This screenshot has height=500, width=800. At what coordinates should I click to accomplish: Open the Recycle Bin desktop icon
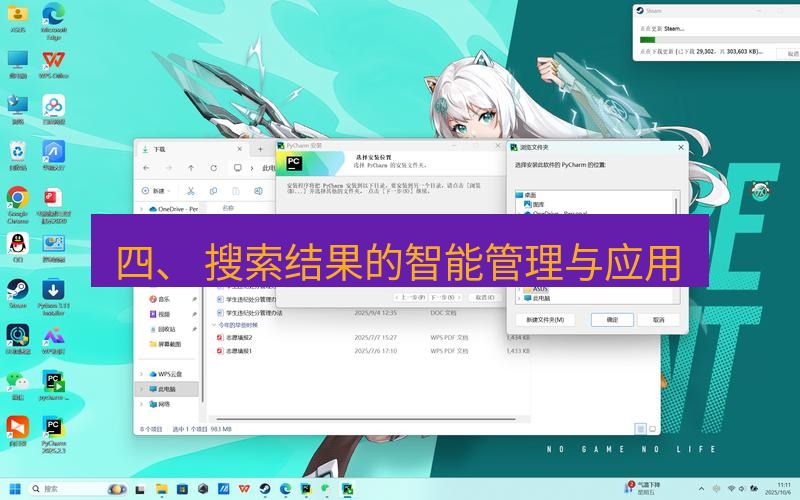[x=18, y=156]
